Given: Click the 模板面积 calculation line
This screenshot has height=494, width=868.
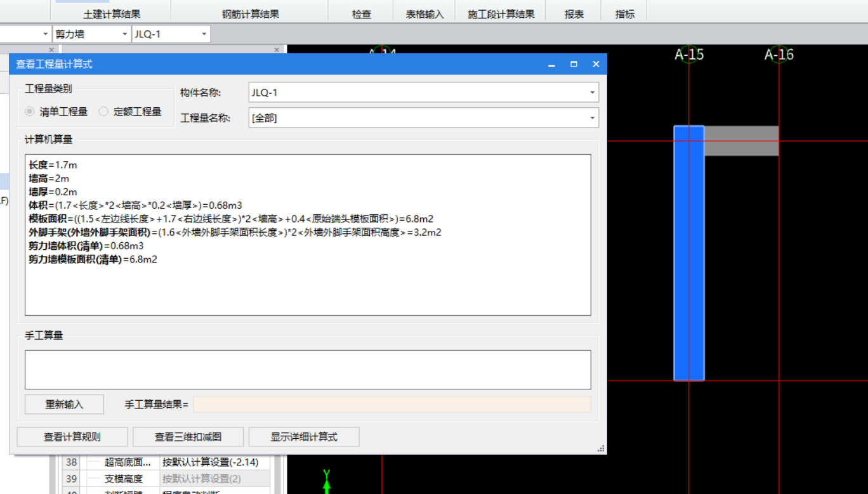Looking at the screenshot, I should [x=231, y=219].
